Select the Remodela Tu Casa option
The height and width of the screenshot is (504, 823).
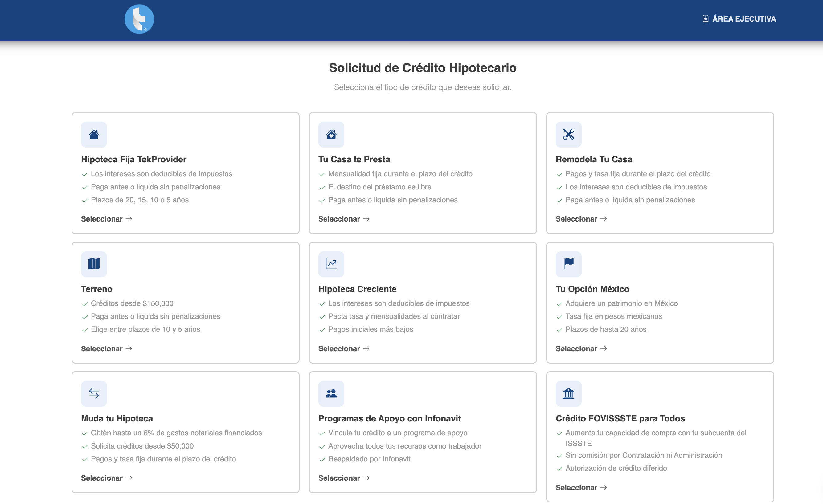(x=581, y=219)
